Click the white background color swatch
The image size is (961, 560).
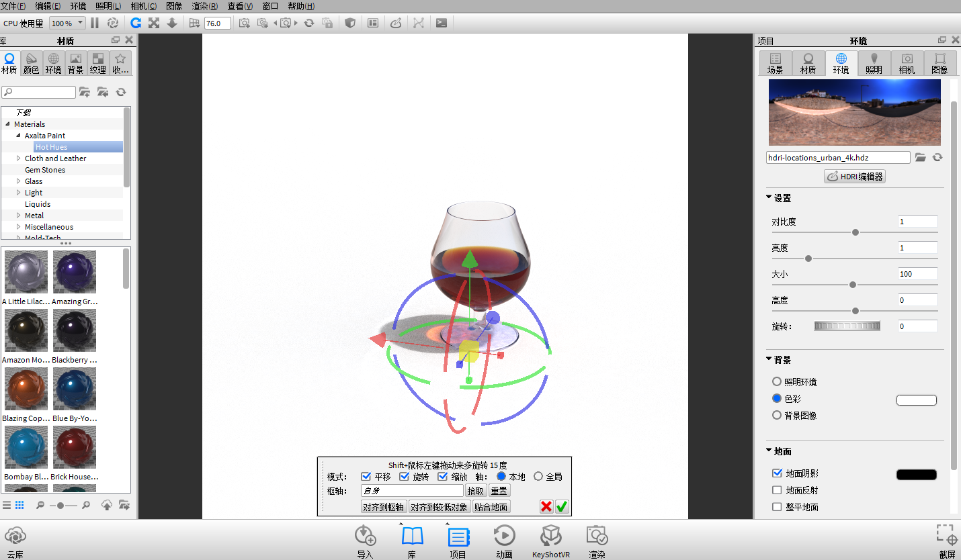coord(917,400)
